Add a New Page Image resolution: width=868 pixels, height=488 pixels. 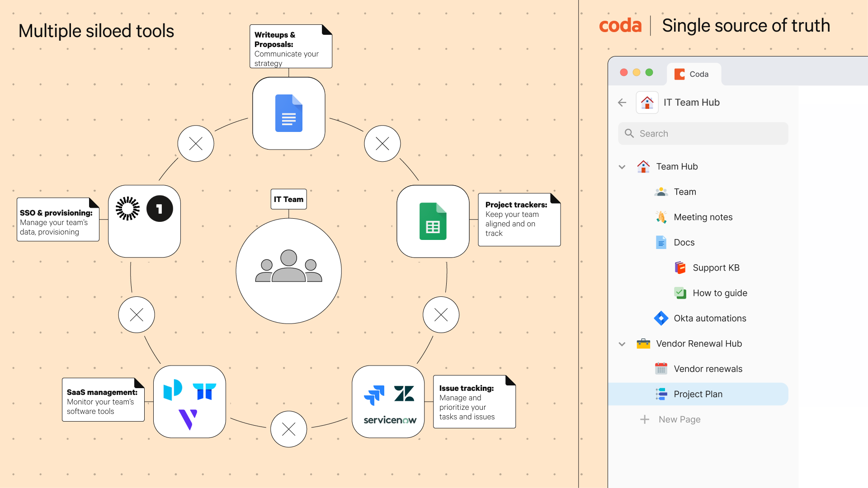tap(670, 419)
